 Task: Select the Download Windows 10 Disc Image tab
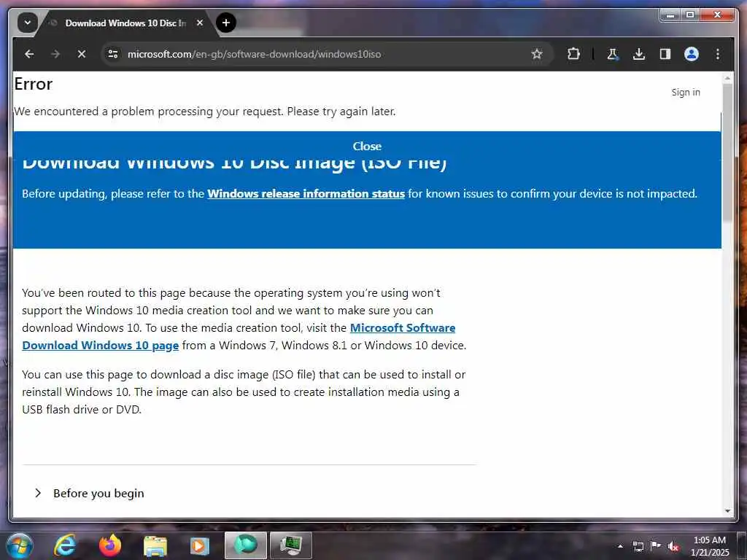(x=125, y=23)
